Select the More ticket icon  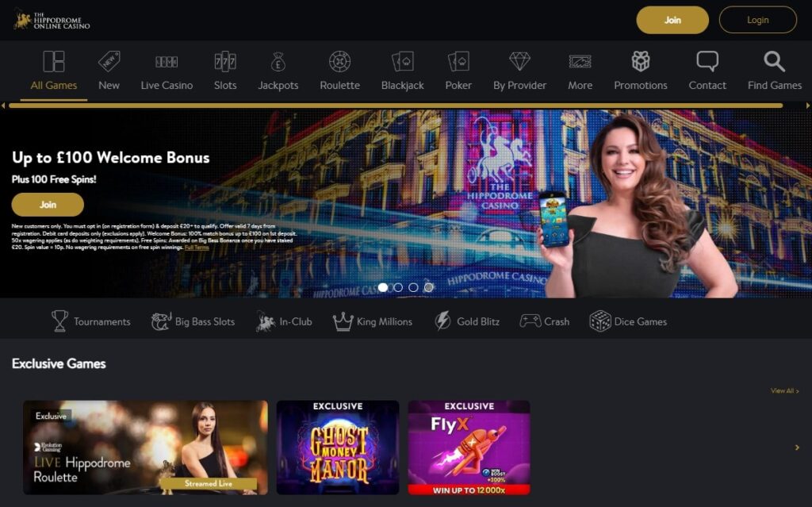(580, 62)
